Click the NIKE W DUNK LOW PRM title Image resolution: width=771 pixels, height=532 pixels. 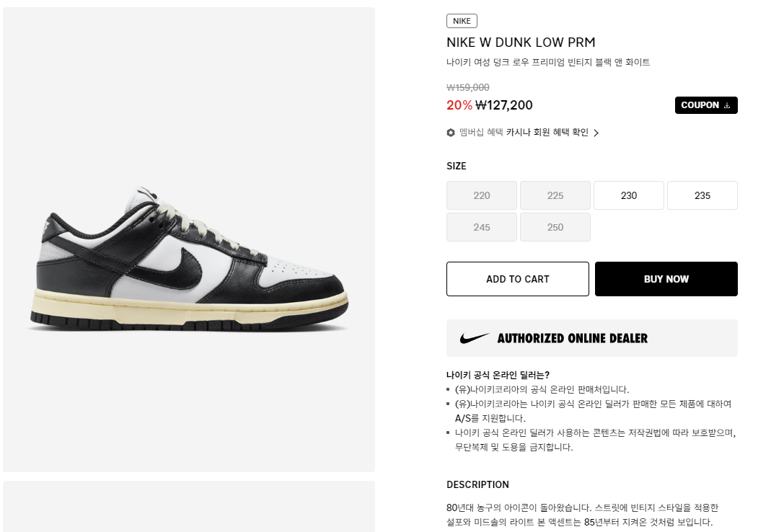pyautogui.click(x=521, y=43)
